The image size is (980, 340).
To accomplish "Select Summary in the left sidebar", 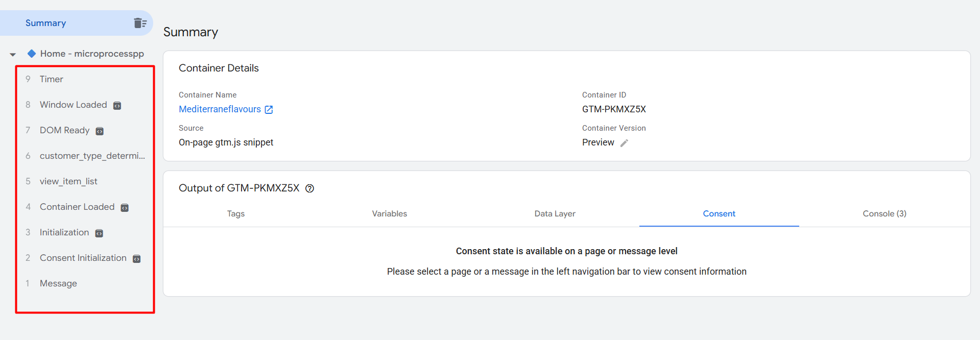I will (46, 23).
